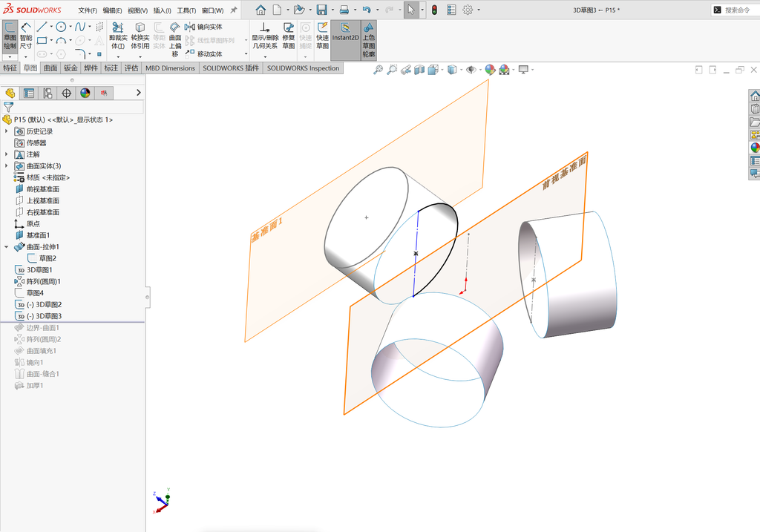Open the PropertyManager tab icon
The image size is (760, 532).
[29, 93]
